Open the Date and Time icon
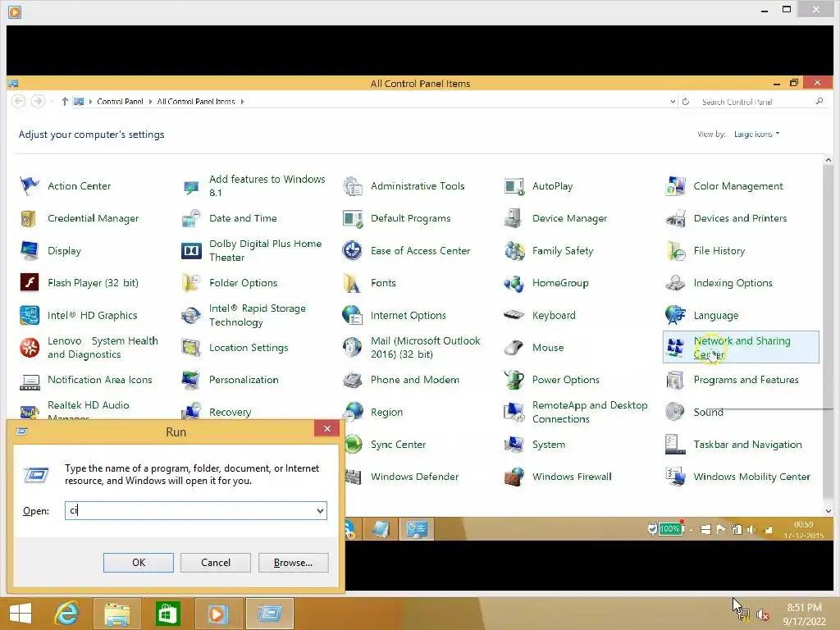 point(190,218)
